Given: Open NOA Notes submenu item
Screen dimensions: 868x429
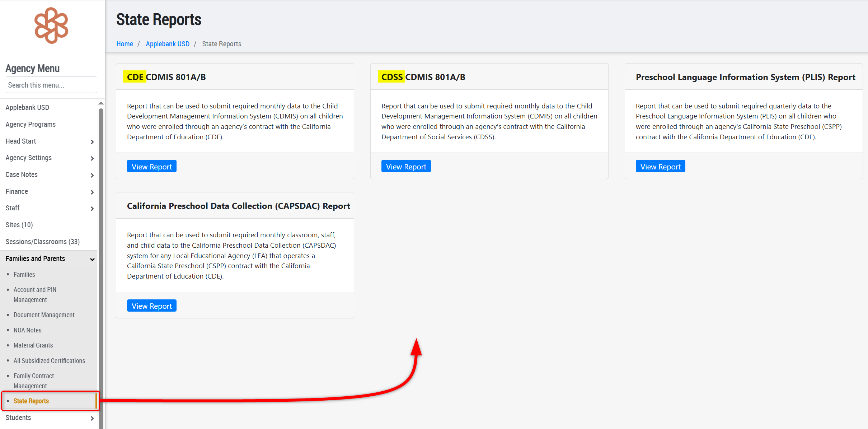Looking at the screenshot, I should (27, 330).
